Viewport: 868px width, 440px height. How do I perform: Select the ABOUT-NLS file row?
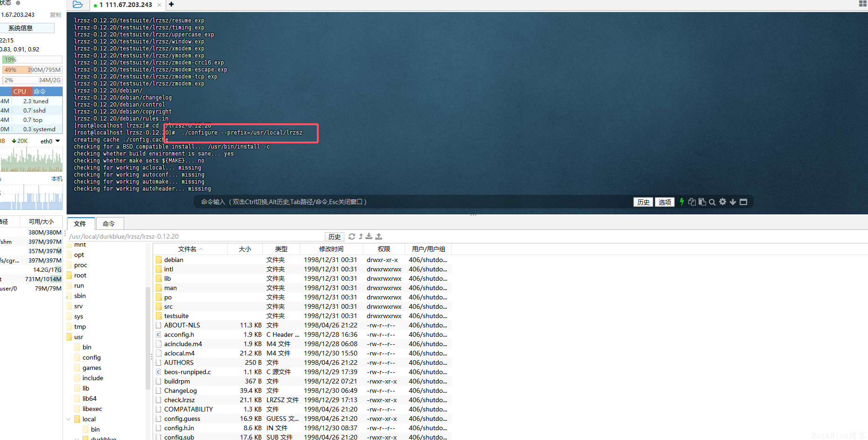point(302,325)
